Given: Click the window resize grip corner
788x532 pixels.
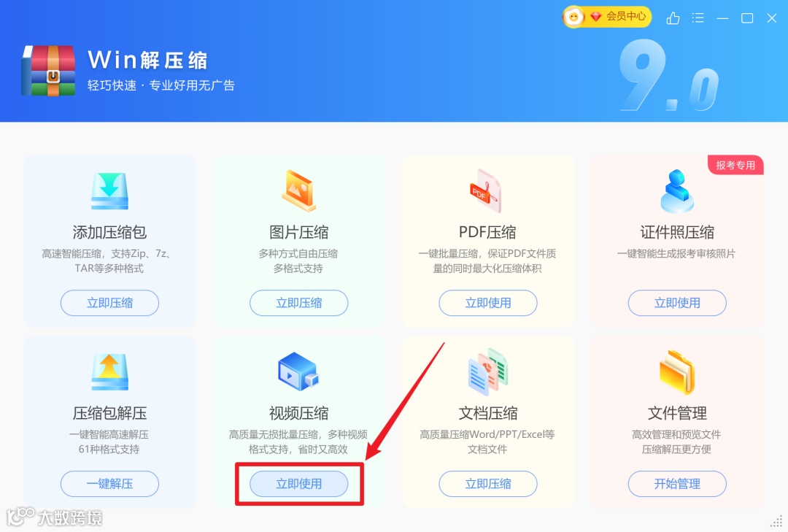Looking at the screenshot, I should (x=776, y=521).
